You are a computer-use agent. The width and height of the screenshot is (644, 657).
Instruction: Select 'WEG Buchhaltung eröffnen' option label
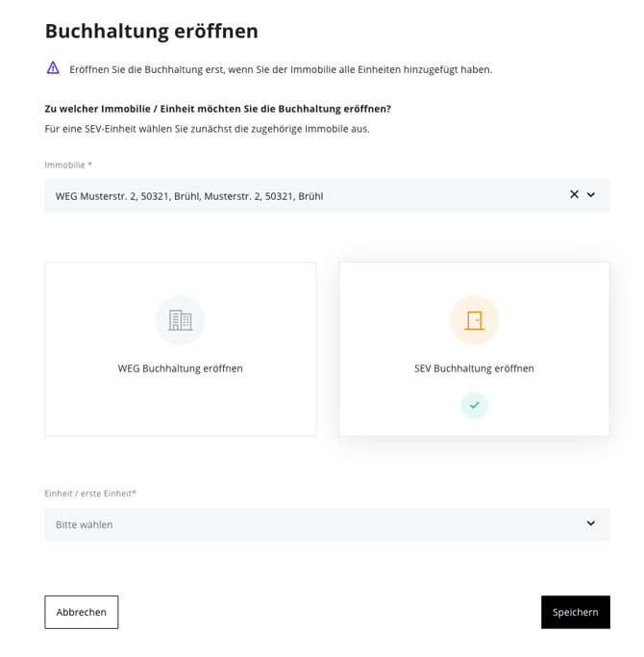point(180,368)
